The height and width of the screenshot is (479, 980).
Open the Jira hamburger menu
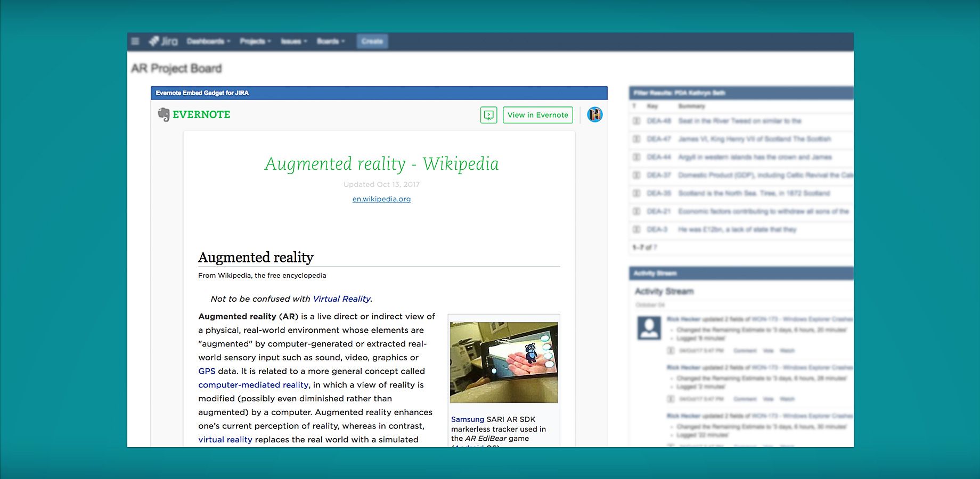click(x=135, y=41)
